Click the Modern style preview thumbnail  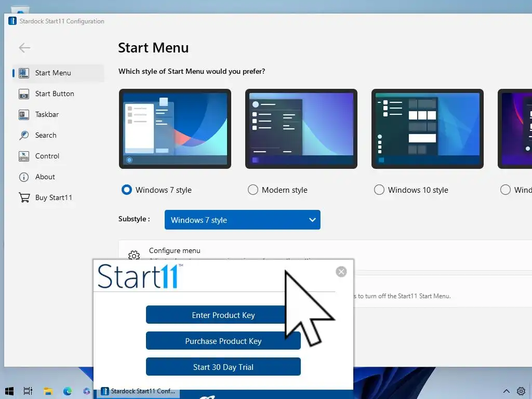tap(301, 129)
